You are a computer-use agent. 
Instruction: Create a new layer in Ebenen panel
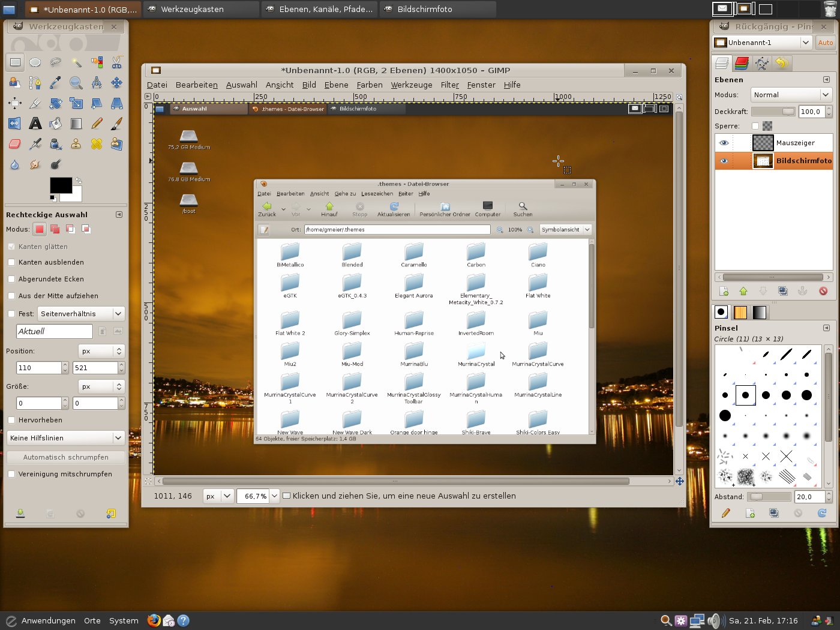[724, 291]
